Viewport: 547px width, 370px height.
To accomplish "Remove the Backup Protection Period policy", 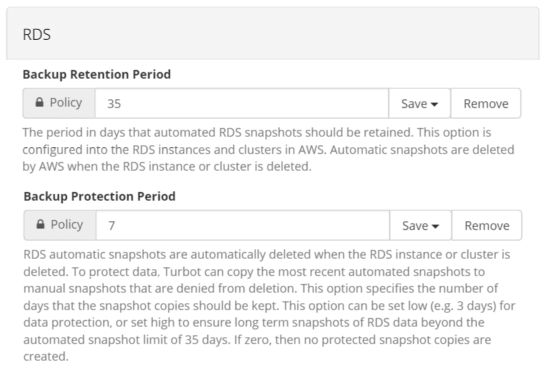I will click(487, 225).
